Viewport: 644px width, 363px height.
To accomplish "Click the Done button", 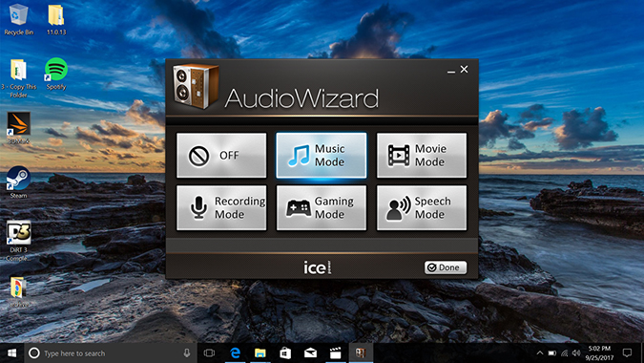I will 446,267.
